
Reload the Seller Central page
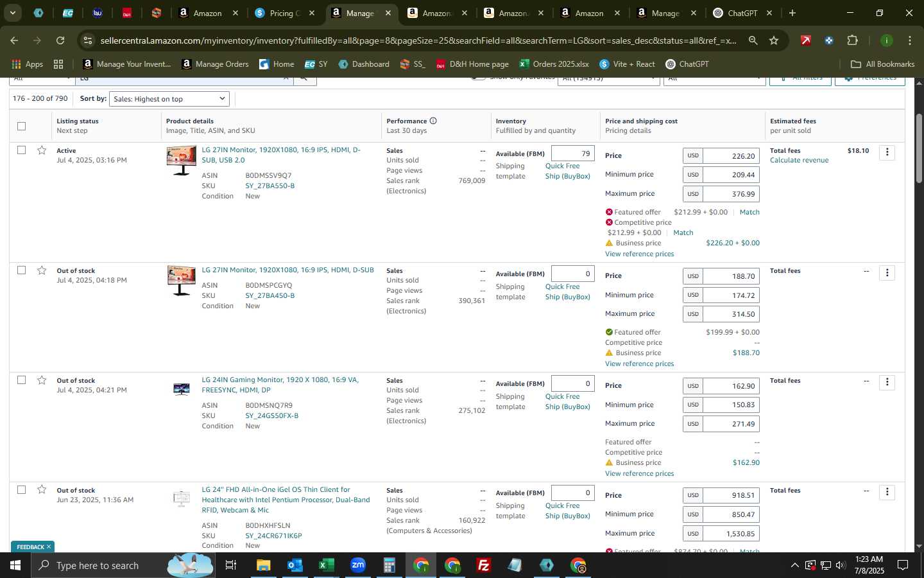[60, 40]
